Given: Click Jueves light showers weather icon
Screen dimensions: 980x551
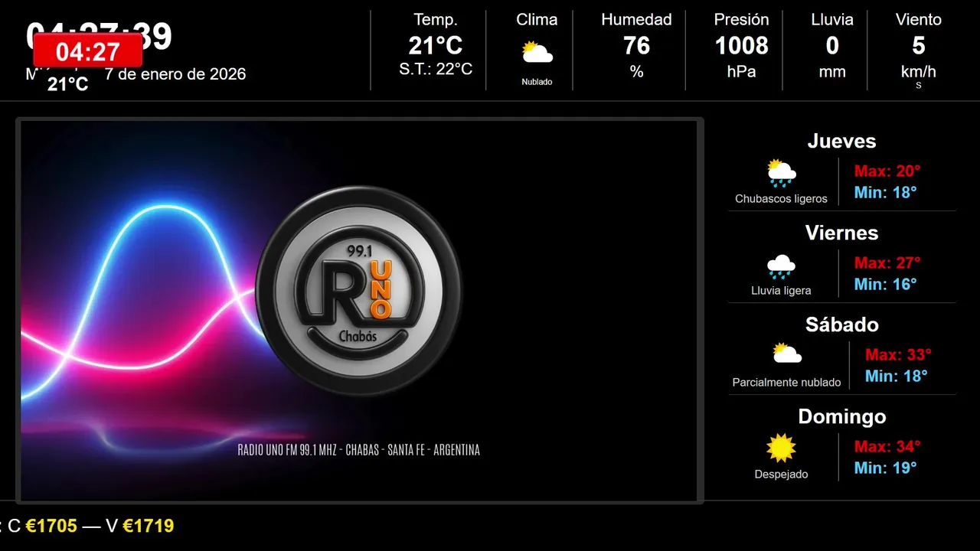Looking at the screenshot, I should (781, 174).
